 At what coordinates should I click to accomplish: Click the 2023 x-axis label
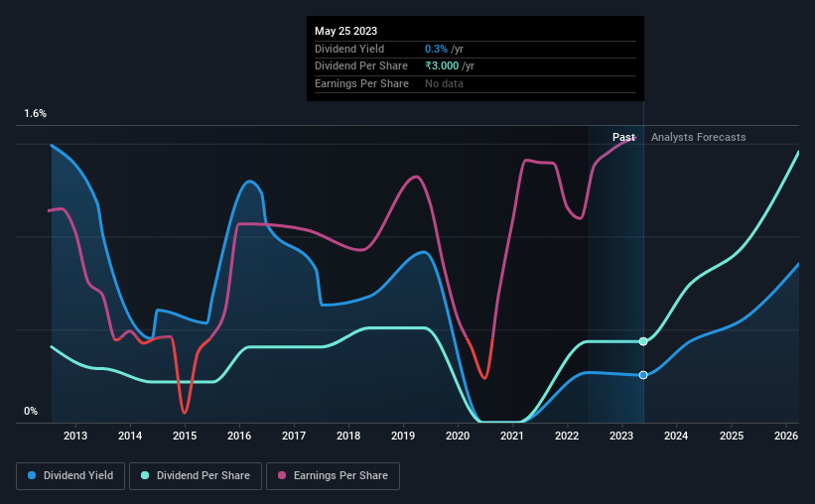621,436
